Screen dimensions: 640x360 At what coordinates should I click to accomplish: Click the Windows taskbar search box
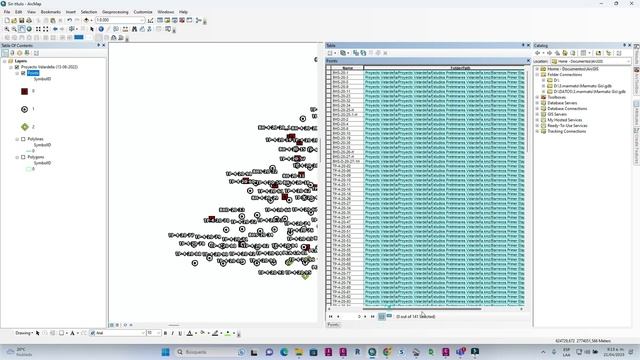click(210, 352)
